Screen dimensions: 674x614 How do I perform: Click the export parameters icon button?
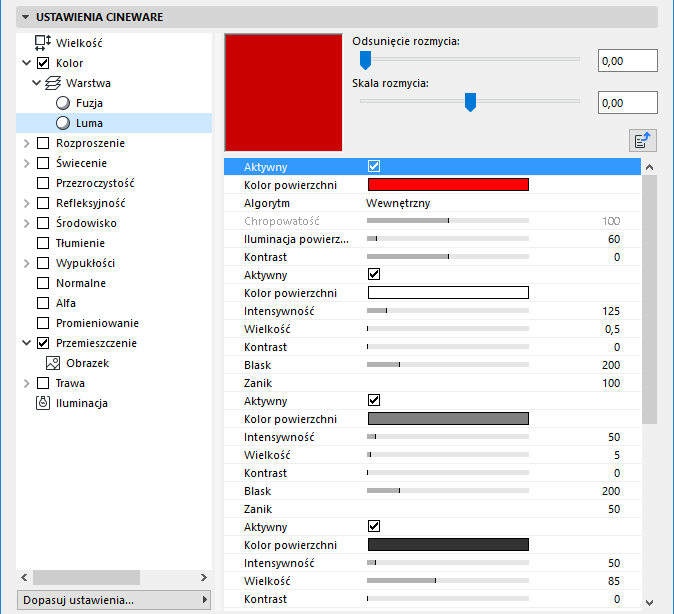(x=643, y=141)
